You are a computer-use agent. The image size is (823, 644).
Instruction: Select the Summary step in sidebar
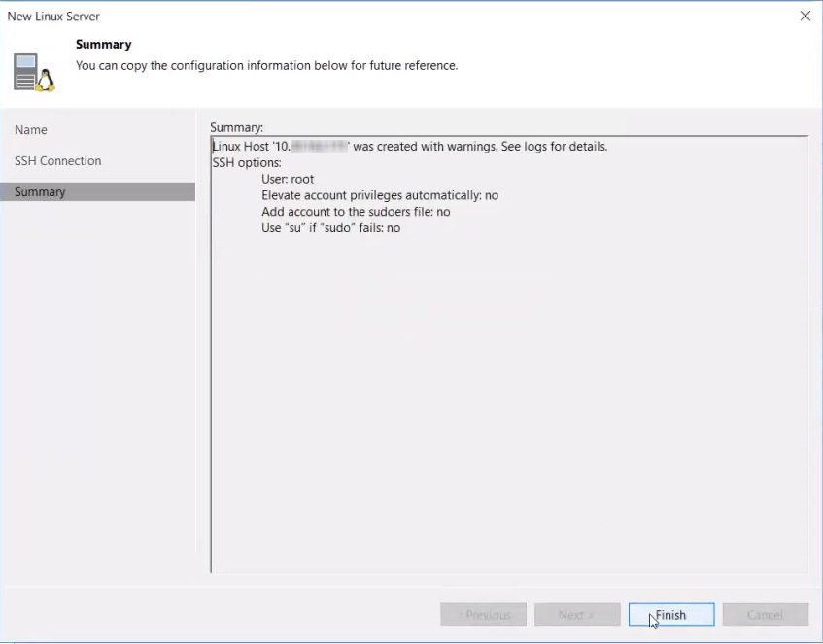pyautogui.click(x=40, y=192)
